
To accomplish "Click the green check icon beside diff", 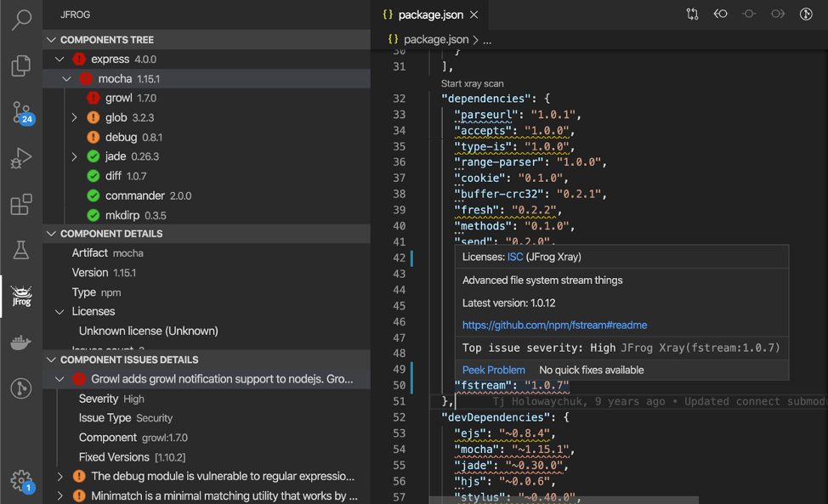I will (94, 176).
